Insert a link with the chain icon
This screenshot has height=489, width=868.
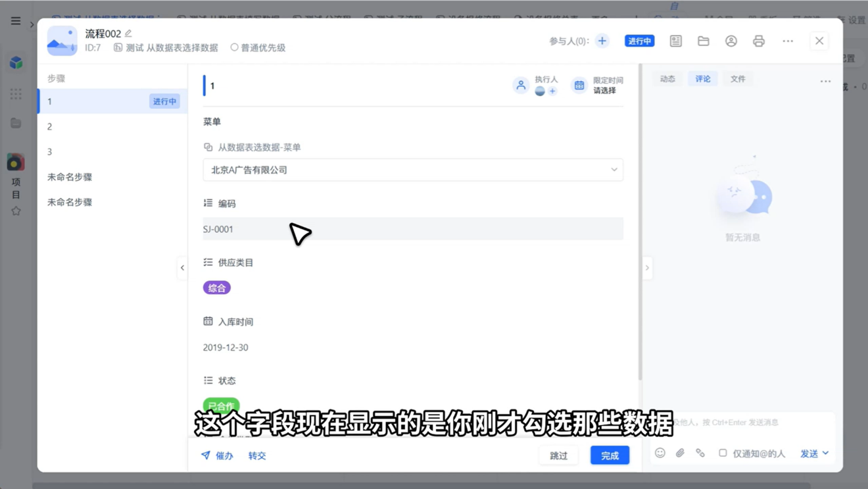coord(700,453)
